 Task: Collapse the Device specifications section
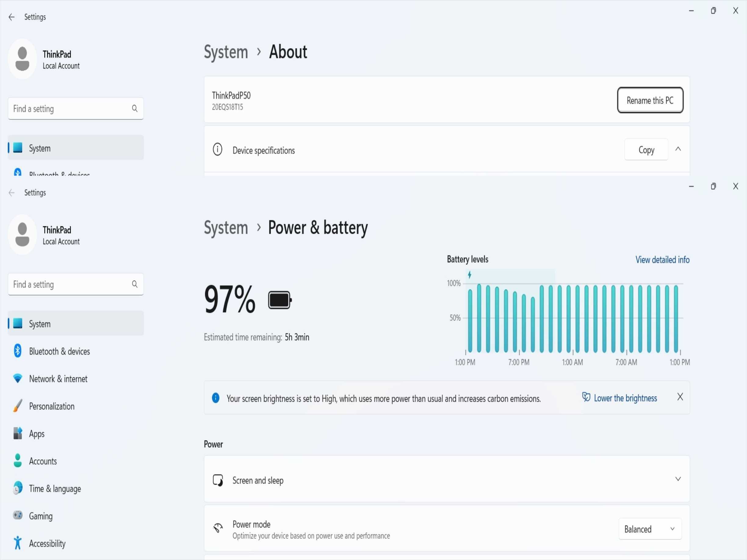678,149
